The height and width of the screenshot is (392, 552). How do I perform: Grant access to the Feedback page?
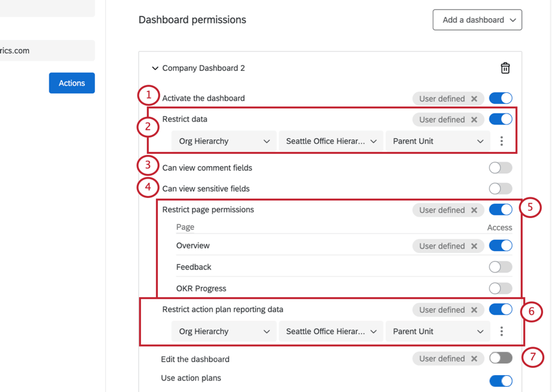click(x=501, y=267)
